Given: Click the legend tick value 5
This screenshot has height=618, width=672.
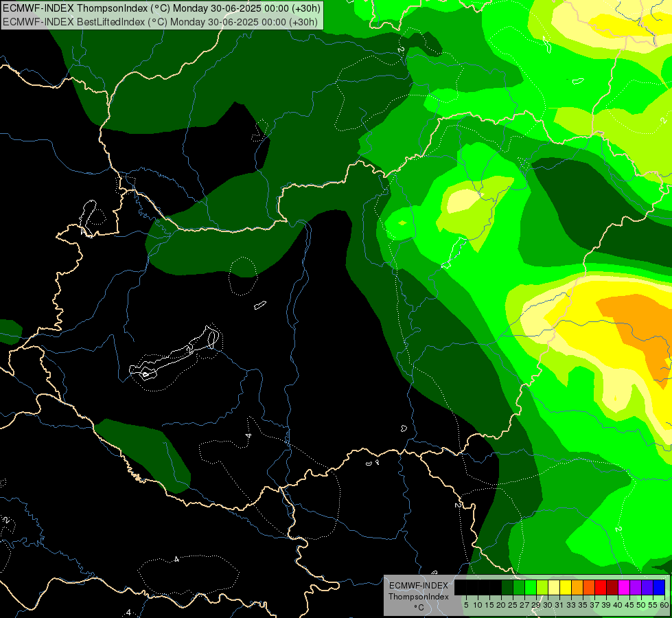Looking at the screenshot, I should 466,605.
